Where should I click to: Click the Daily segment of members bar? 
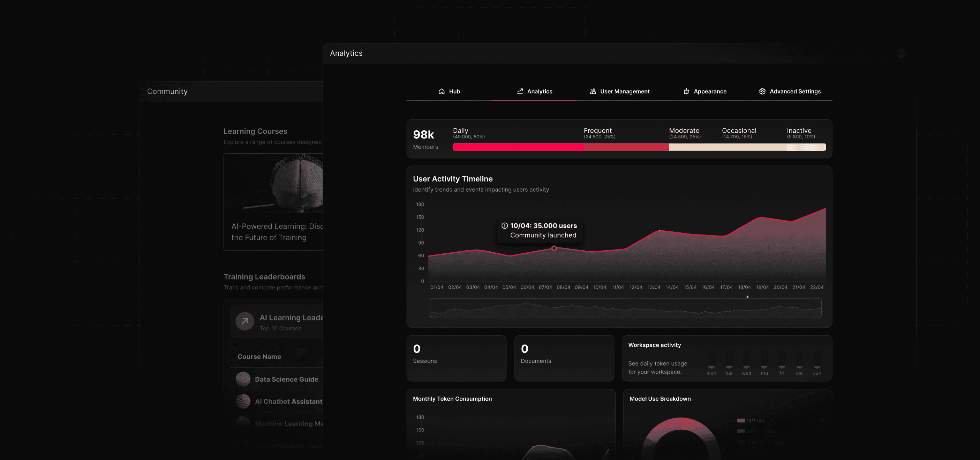coord(518,147)
